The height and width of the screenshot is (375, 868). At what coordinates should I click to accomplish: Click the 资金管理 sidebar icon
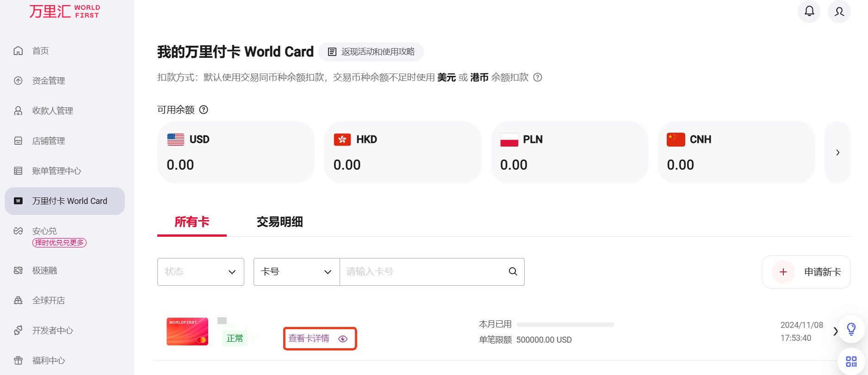pyautogui.click(x=18, y=80)
